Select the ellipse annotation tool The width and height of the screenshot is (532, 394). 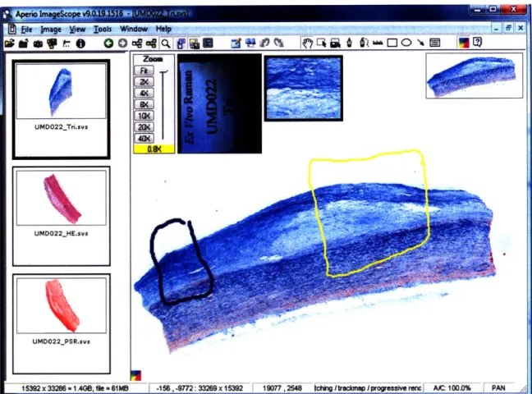(406, 43)
